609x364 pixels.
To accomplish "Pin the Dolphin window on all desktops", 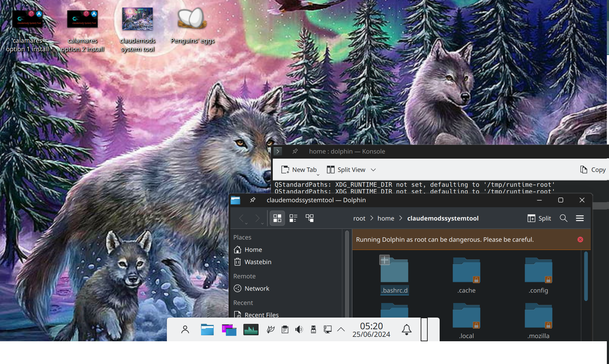I will point(252,200).
